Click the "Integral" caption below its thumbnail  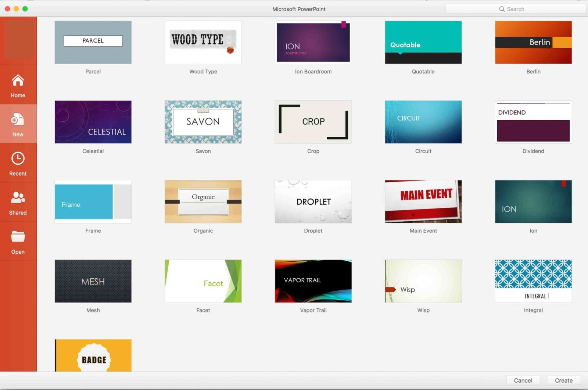point(533,310)
